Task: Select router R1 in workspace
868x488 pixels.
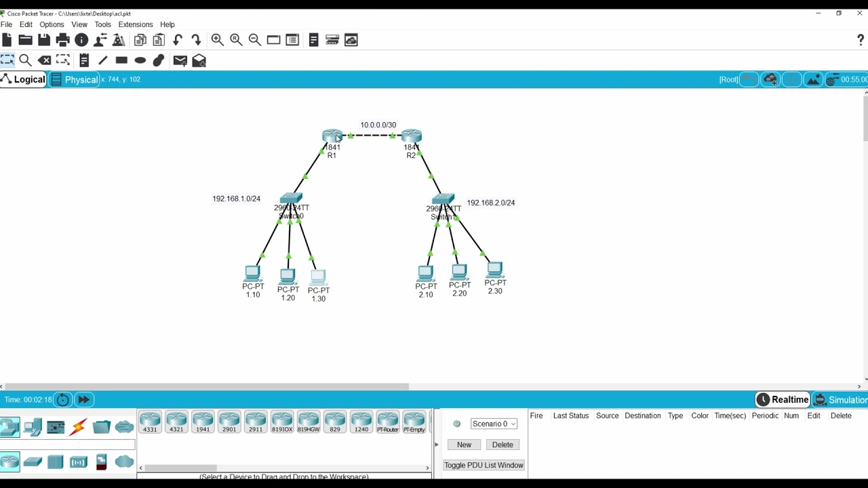Action: click(332, 136)
